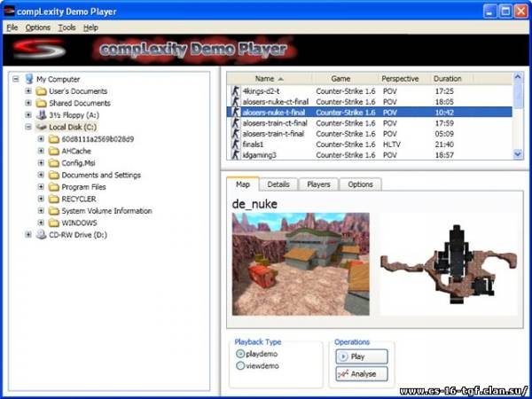
Task: Click the RECYCLER folder icon
Action: (53, 199)
